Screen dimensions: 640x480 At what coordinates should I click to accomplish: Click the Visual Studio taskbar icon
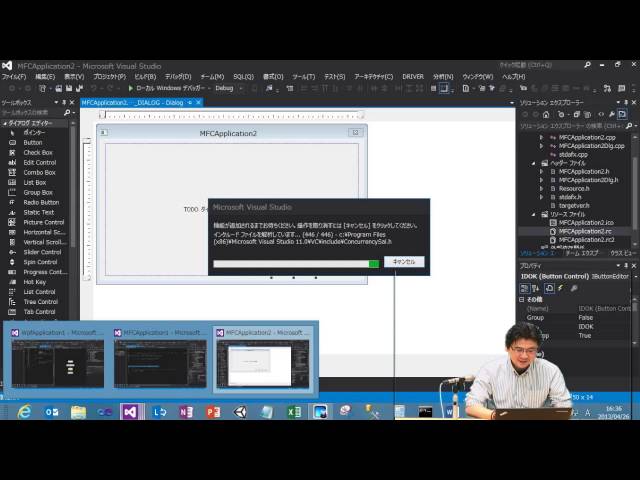(131, 412)
